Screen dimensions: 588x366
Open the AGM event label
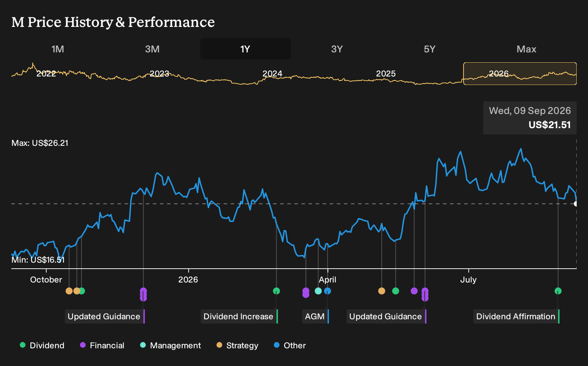tap(316, 316)
